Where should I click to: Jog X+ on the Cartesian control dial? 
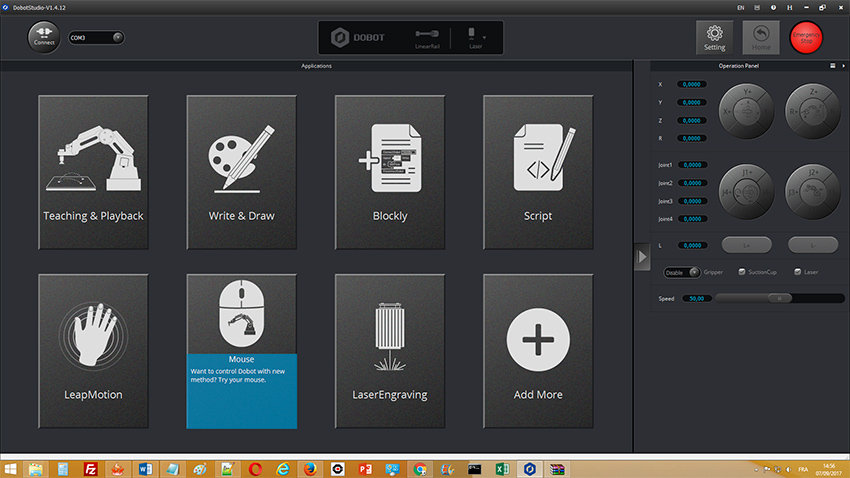point(727,111)
